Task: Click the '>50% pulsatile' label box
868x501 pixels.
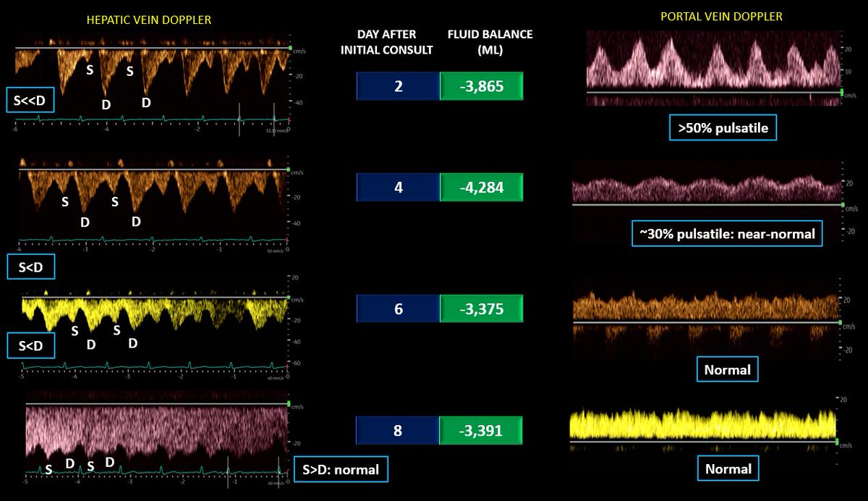Action: pos(723,129)
